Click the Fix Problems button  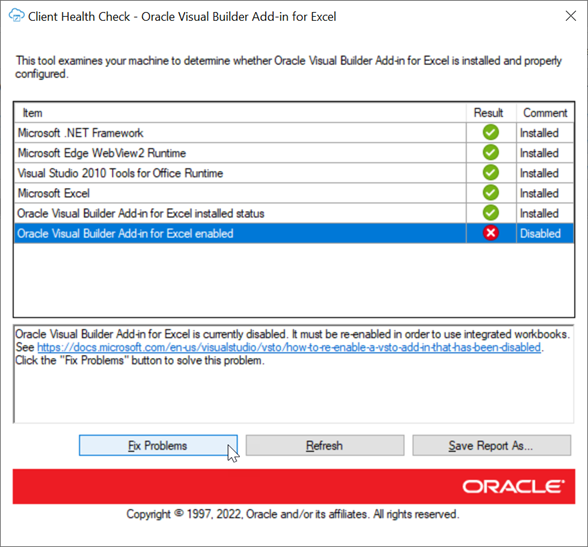(x=158, y=445)
